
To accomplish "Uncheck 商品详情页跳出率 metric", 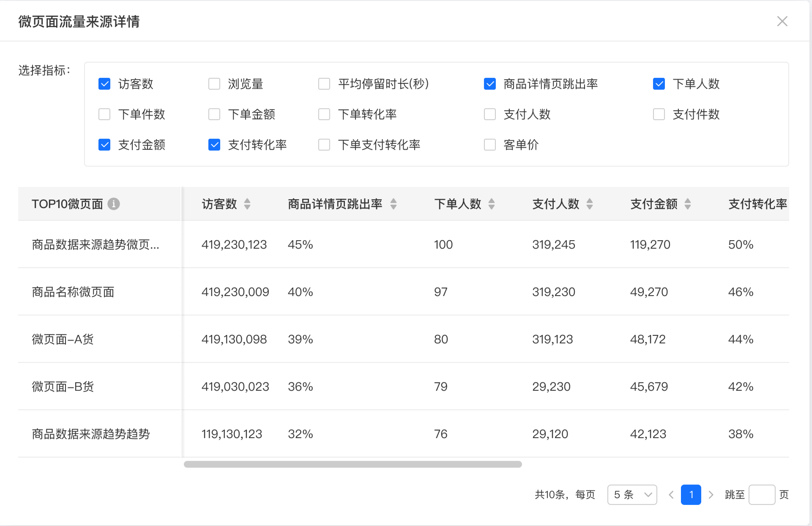I will click(x=490, y=84).
